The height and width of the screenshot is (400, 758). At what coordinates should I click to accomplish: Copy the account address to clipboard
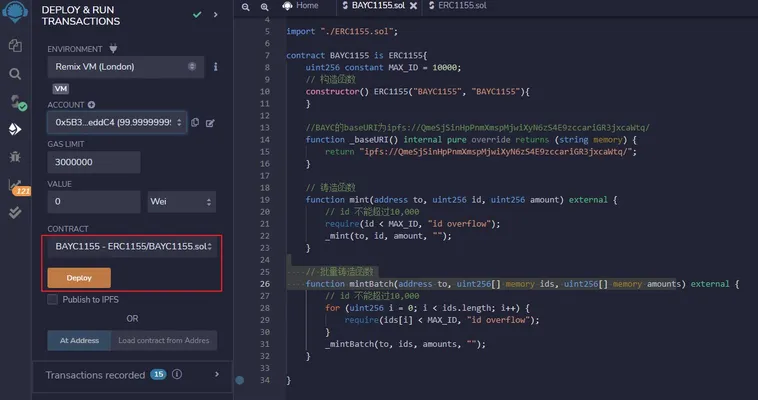[195, 122]
